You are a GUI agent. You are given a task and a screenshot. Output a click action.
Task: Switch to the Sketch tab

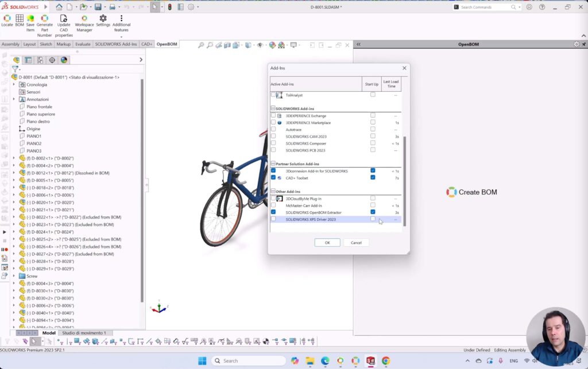click(46, 44)
